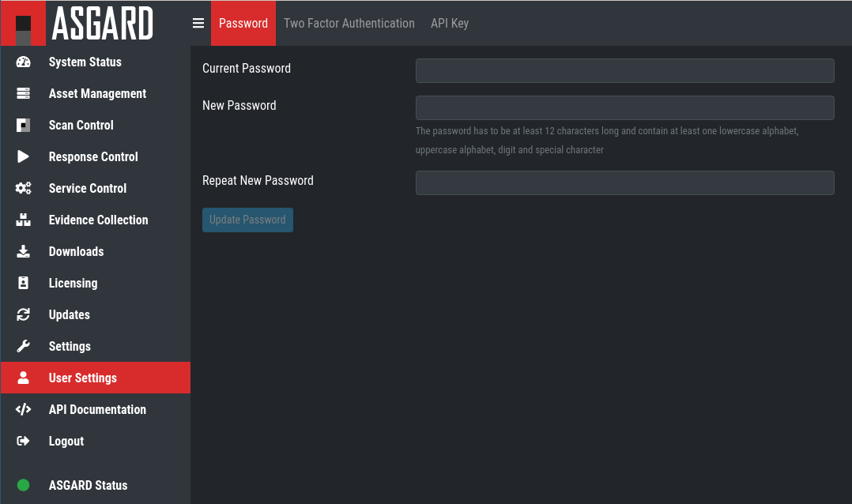Open System Status menu item

(85, 62)
